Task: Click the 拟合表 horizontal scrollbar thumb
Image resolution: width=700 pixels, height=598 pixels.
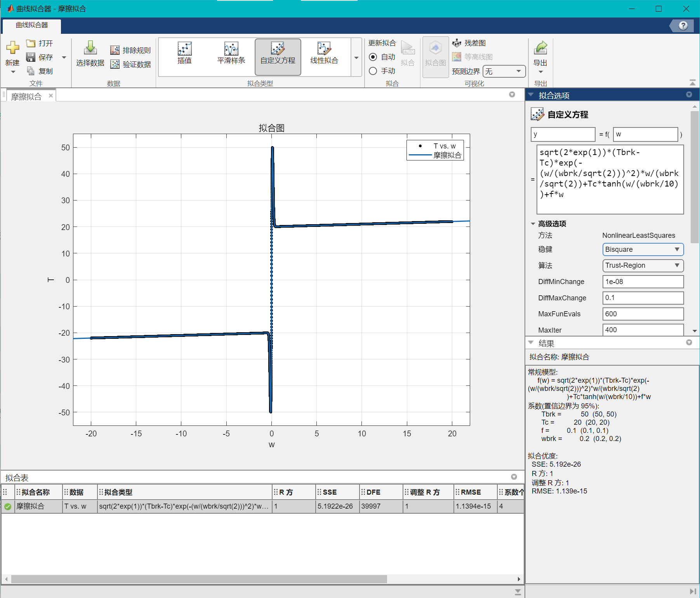Action: click(x=199, y=579)
